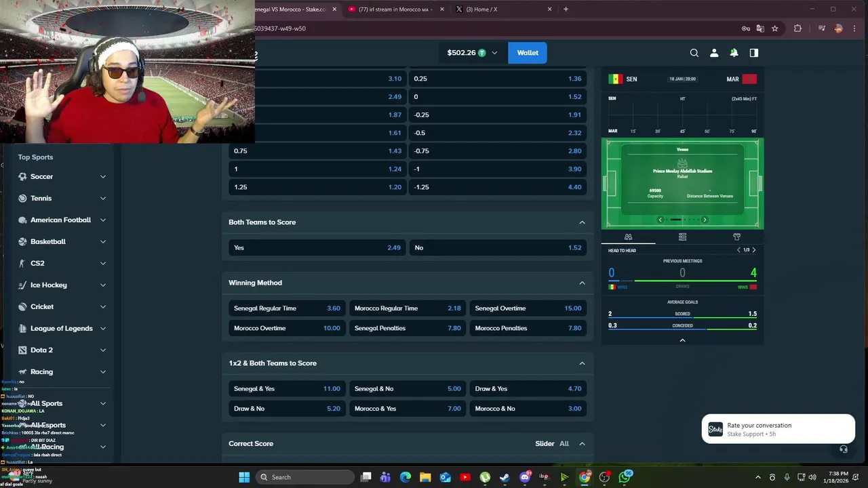Open the Wallet
This screenshot has height=488, width=868.
pos(528,53)
